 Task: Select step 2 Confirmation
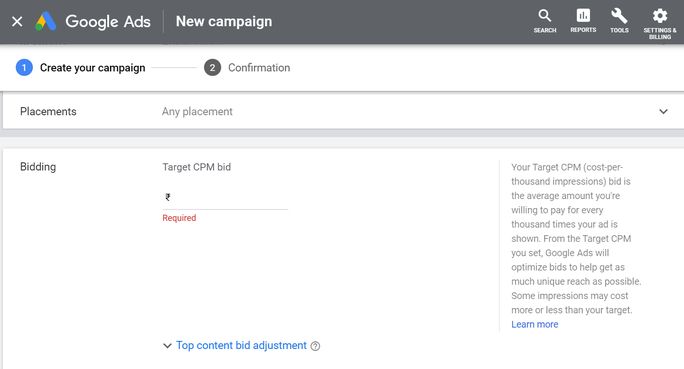(x=247, y=68)
